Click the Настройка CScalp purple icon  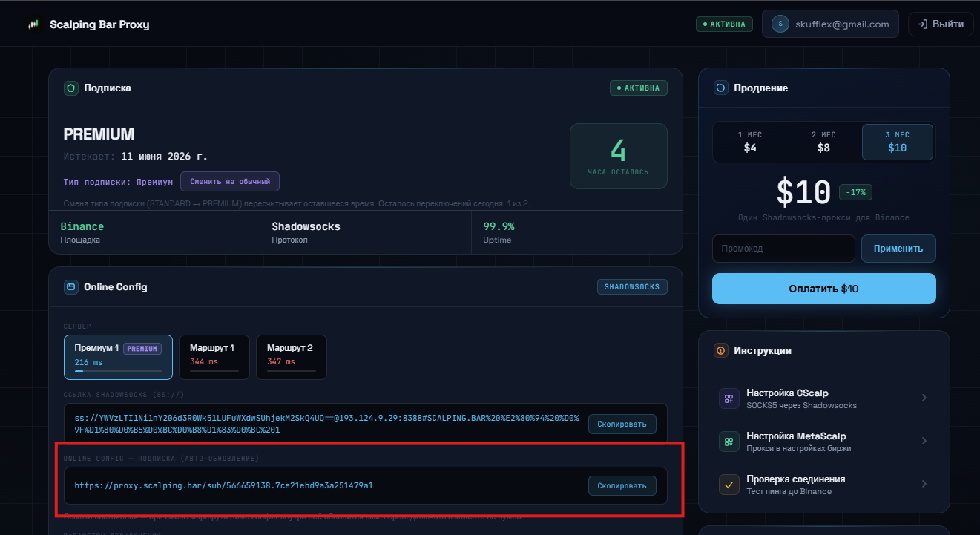tap(729, 398)
